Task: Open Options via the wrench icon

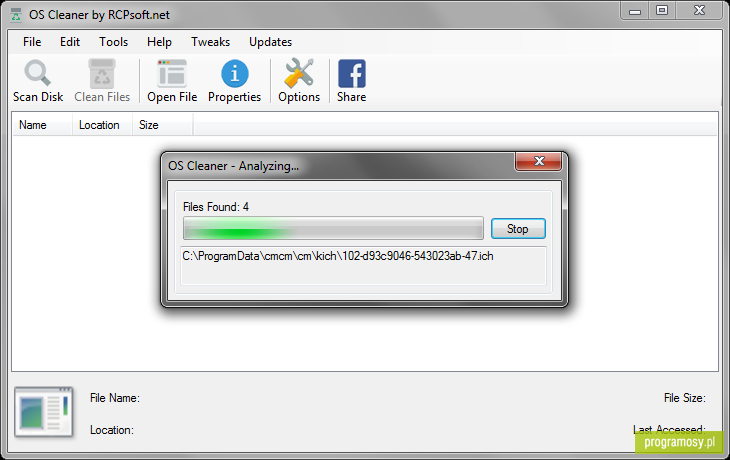Action: tap(299, 73)
